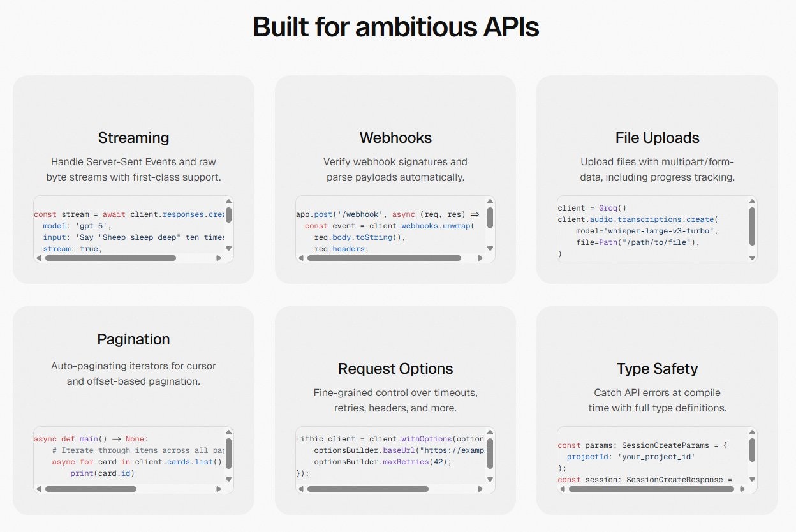This screenshot has height=532, width=796.
Task: Click the left arrow of the Webhooks code scrollbar
Action: coord(300,258)
